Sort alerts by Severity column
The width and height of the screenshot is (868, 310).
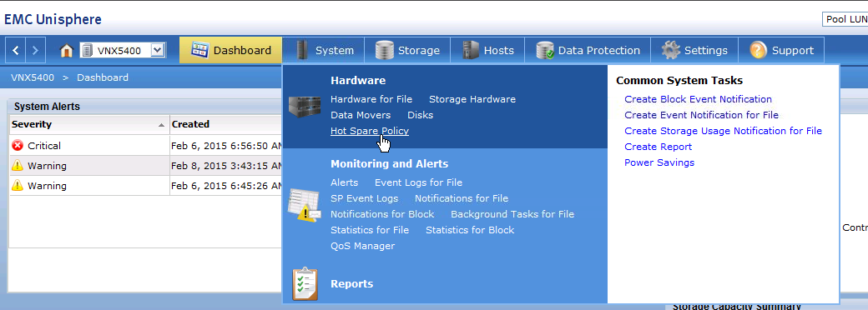coord(88,124)
